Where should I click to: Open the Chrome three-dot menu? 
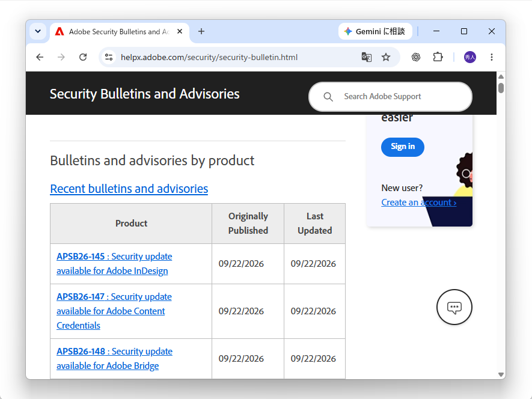click(492, 57)
